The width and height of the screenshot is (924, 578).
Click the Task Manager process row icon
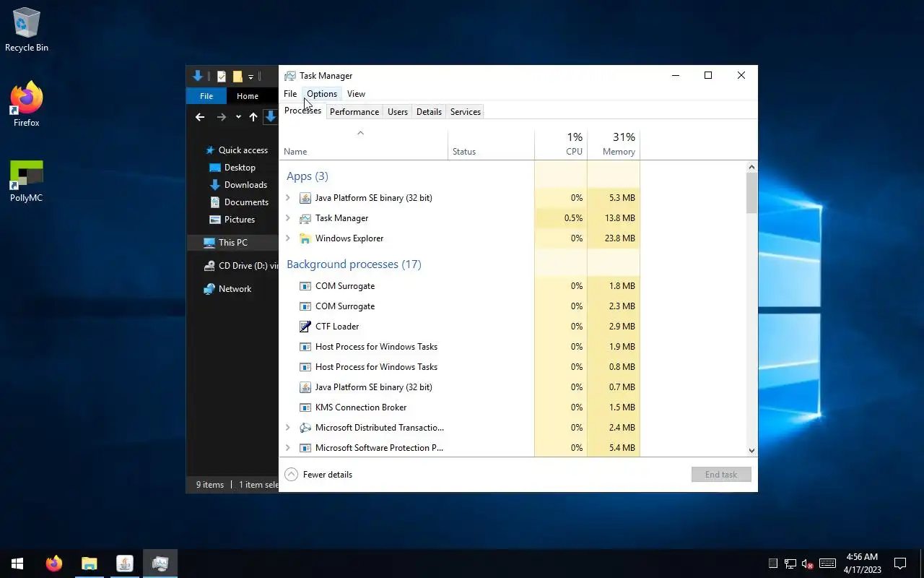click(305, 218)
